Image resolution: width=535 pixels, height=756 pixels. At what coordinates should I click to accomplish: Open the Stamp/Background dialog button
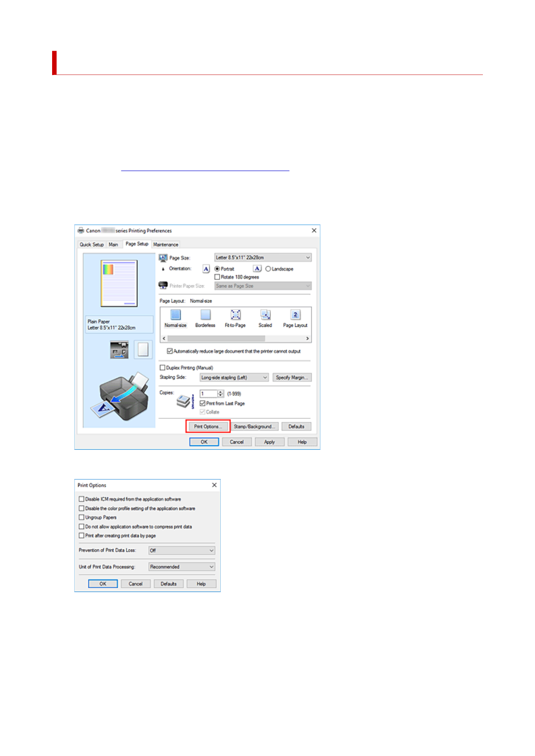(254, 426)
